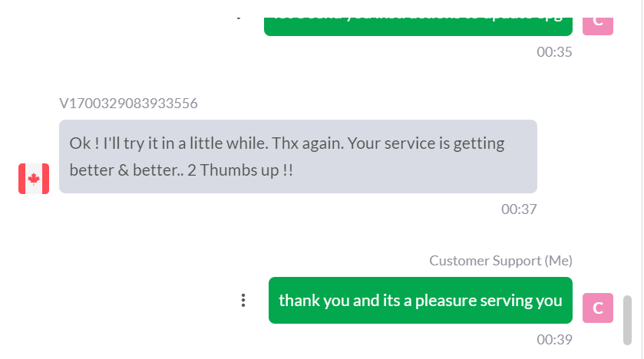Click the partially visible C avatar at top
Viewport: 644px width, 359px height.
tap(598, 22)
